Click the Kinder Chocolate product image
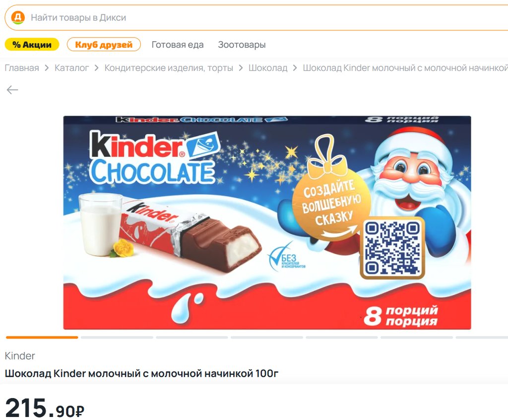The height and width of the screenshot is (420, 508). point(267,222)
